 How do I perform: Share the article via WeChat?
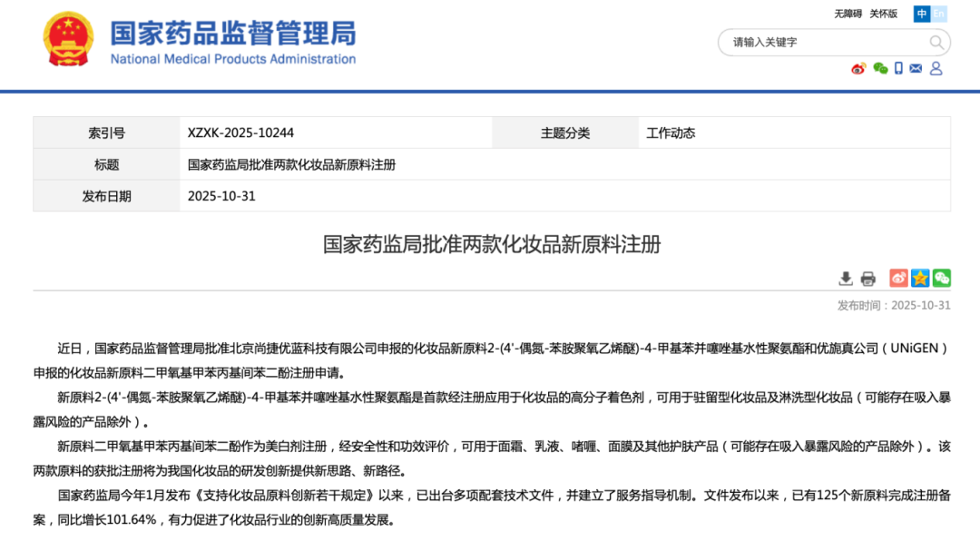point(942,279)
